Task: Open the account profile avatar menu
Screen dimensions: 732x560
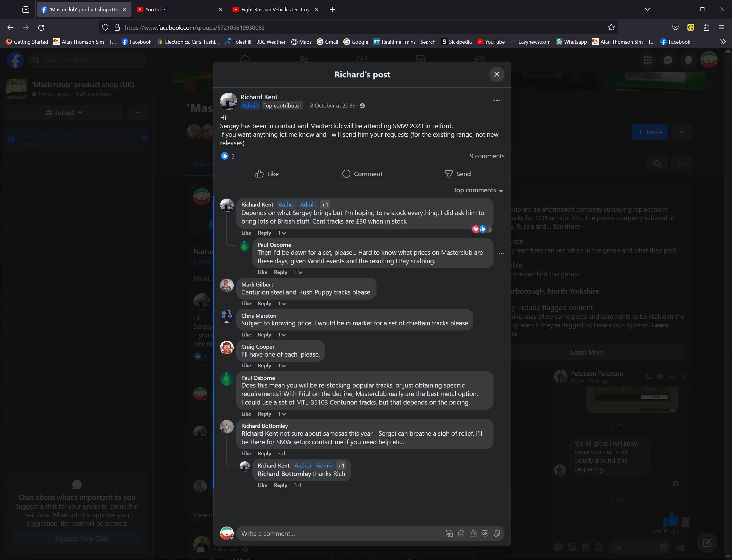Action: 709,60
